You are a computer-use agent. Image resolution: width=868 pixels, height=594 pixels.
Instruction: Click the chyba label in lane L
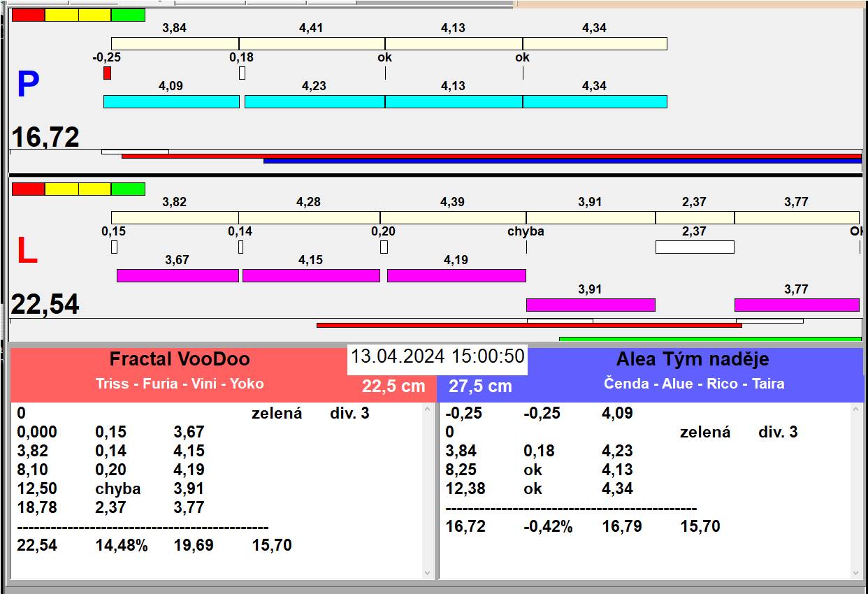526,231
